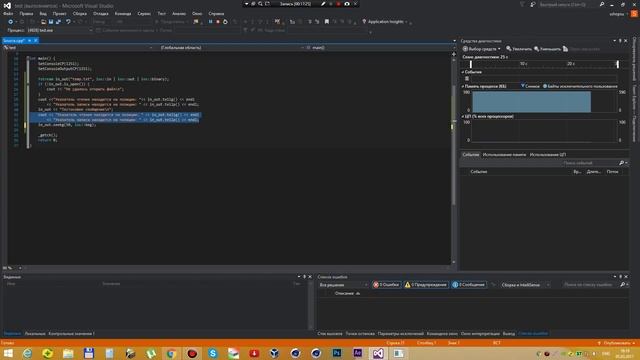Open Google Chrome from the taskbar
The width and height of the screenshot is (640, 360).
pyautogui.click(x=171, y=353)
